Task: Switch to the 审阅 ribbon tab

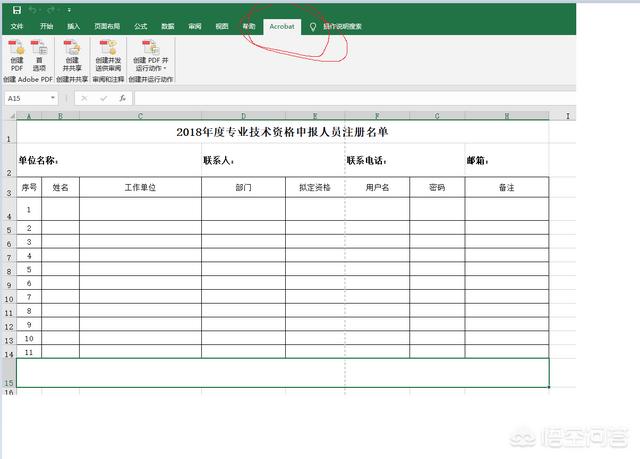Action: coord(195,27)
